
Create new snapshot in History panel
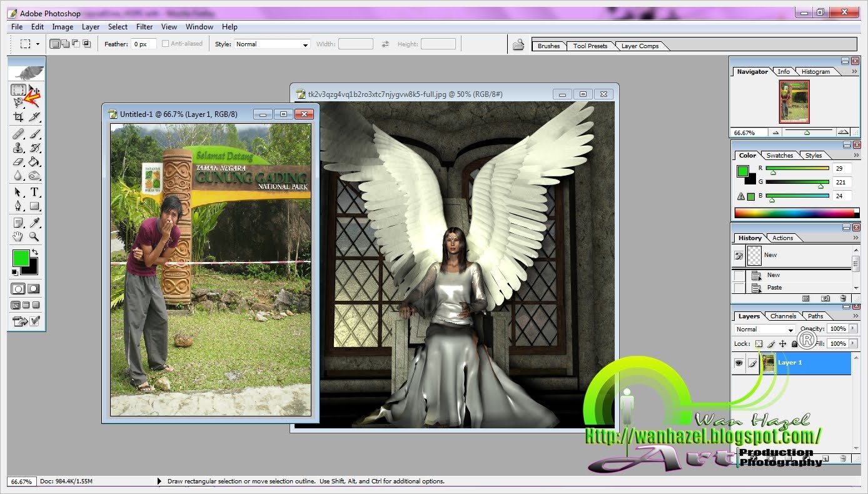click(x=825, y=298)
